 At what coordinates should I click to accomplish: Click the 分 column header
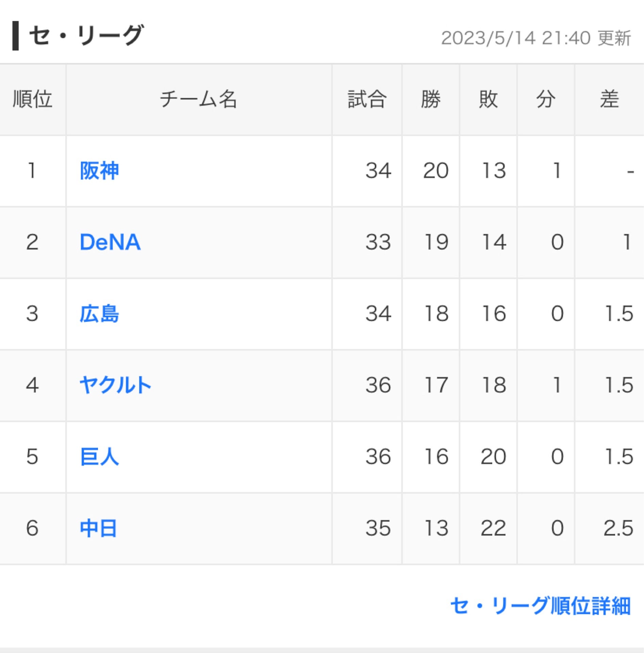(x=546, y=99)
